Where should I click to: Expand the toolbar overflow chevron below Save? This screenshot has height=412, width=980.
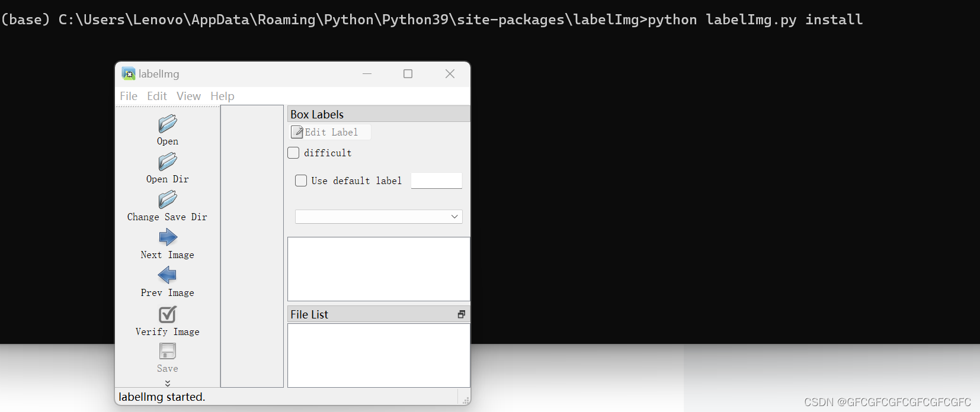[168, 383]
